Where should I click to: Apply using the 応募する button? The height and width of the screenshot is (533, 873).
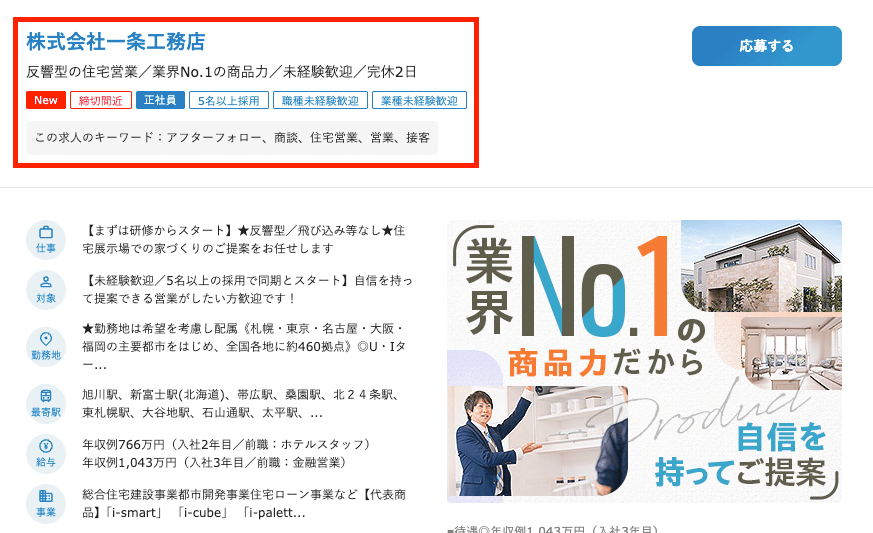[x=767, y=46]
